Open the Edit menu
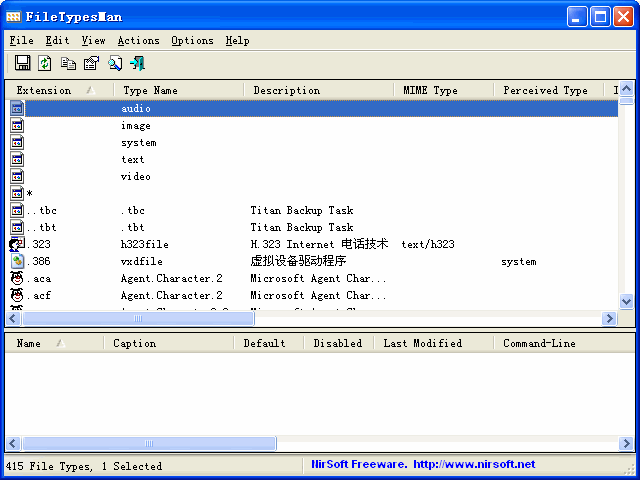 [x=58, y=40]
